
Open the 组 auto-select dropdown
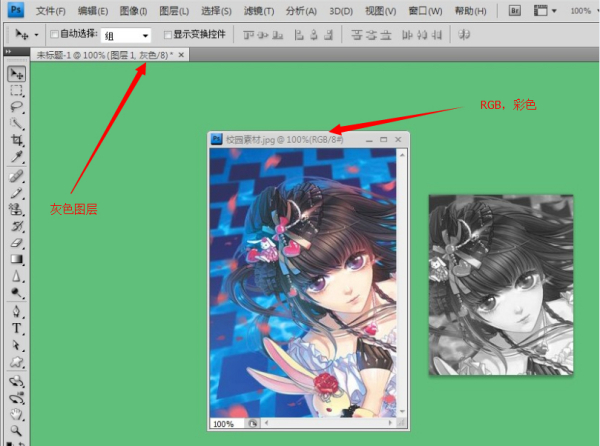point(126,34)
